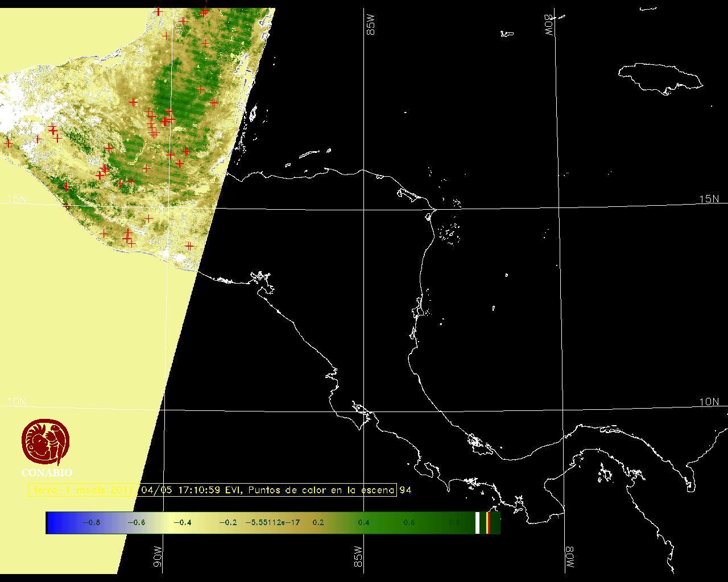Select the 0.4 value on the color scale
728x582 pixels.
363,522
